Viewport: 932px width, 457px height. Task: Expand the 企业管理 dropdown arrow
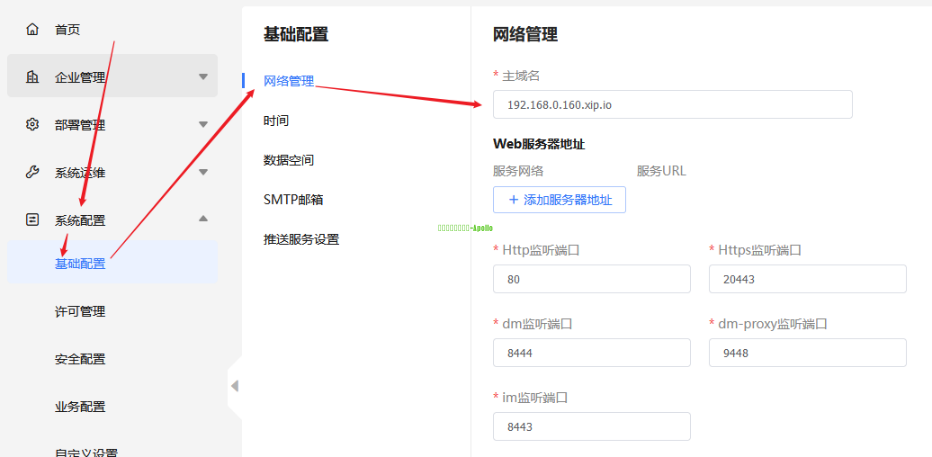203,77
